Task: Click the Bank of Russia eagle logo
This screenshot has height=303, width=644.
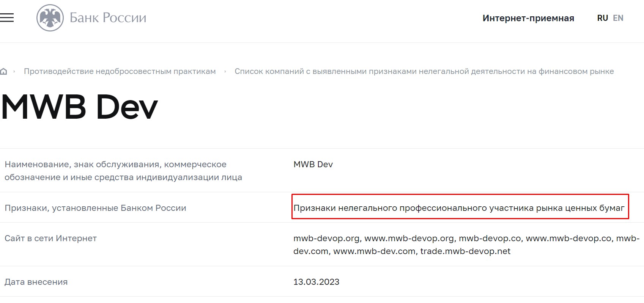Action: (50, 18)
